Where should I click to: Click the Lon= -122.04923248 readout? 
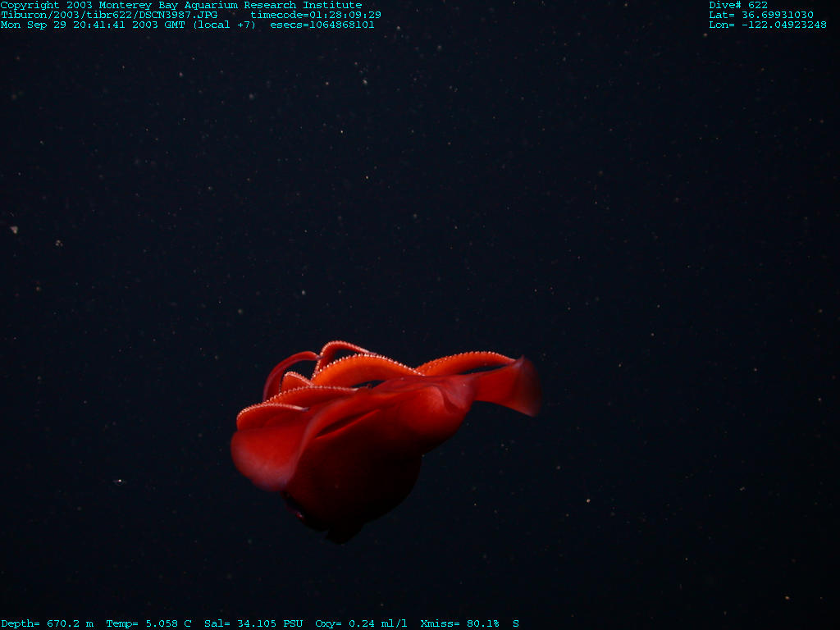pos(768,25)
